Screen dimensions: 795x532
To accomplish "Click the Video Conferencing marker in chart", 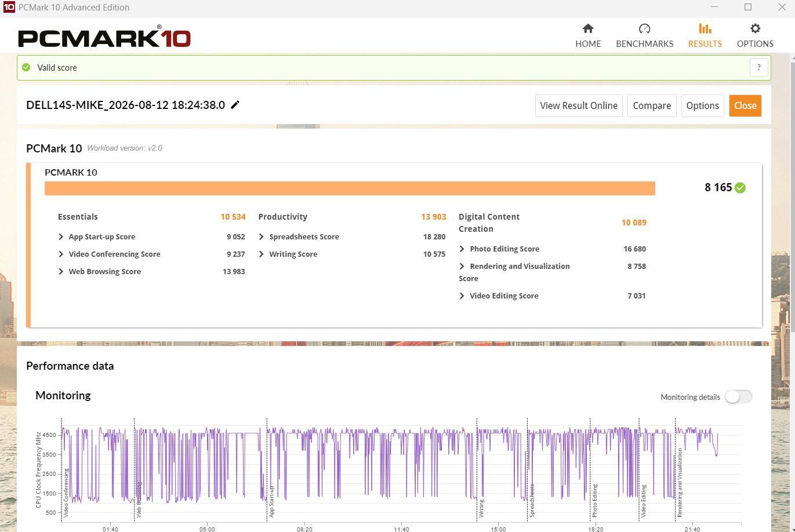I will pyautogui.click(x=66, y=493).
